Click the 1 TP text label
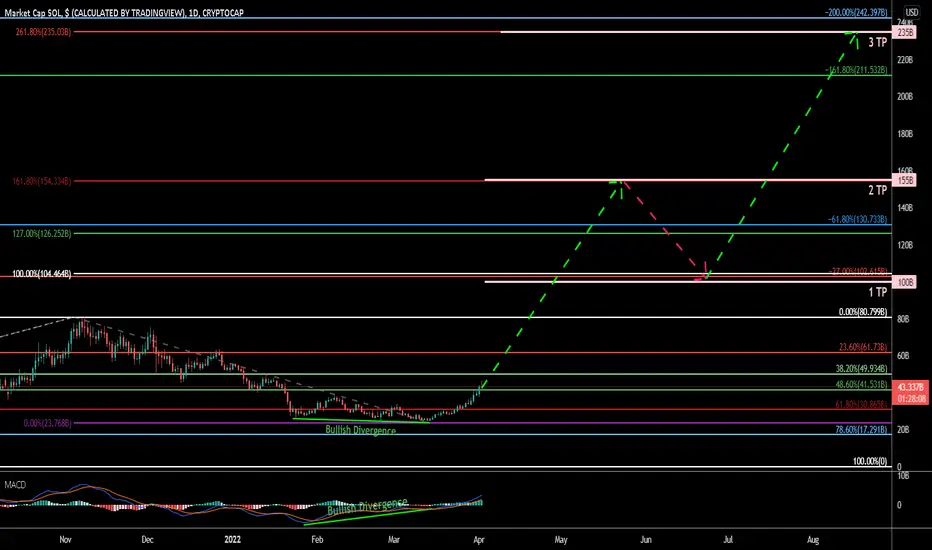Screen dimensions: 932x550 pyautogui.click(x=877, y=292)
